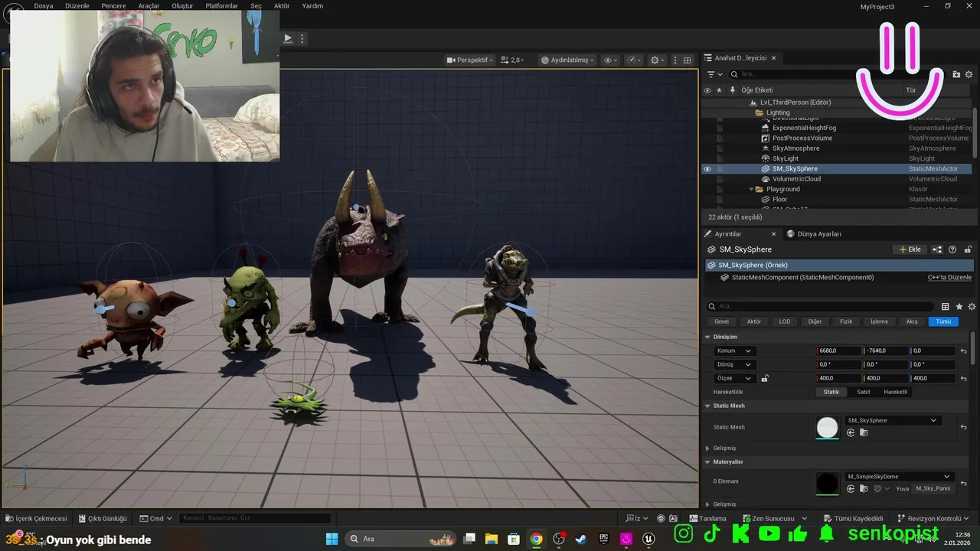Open the Konum location type dropdown
This screenshot has height=551, width=980.
pyautogui.click(x=734, y=351)
